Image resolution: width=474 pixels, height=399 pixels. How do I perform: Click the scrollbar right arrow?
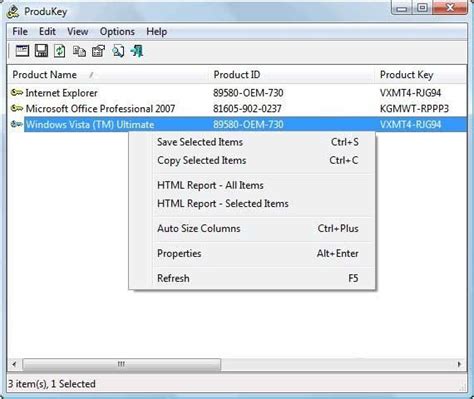pyautogui.click(x=459, y=364)
